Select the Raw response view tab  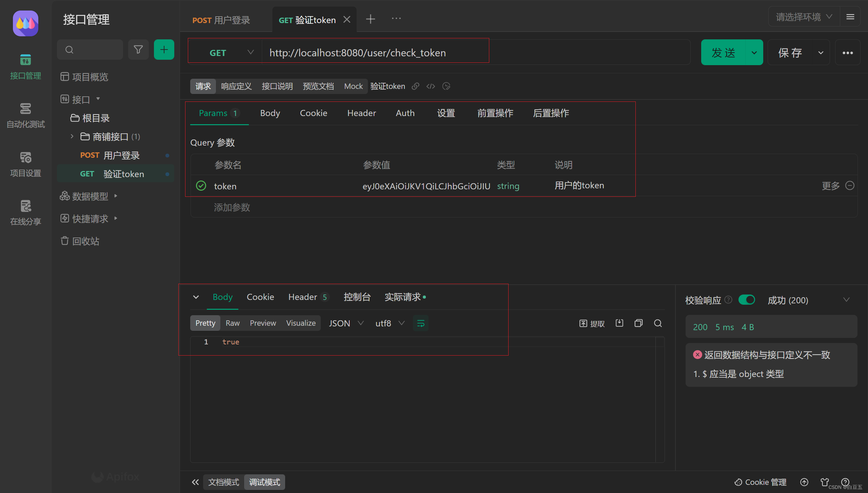(x=233, y=323)
